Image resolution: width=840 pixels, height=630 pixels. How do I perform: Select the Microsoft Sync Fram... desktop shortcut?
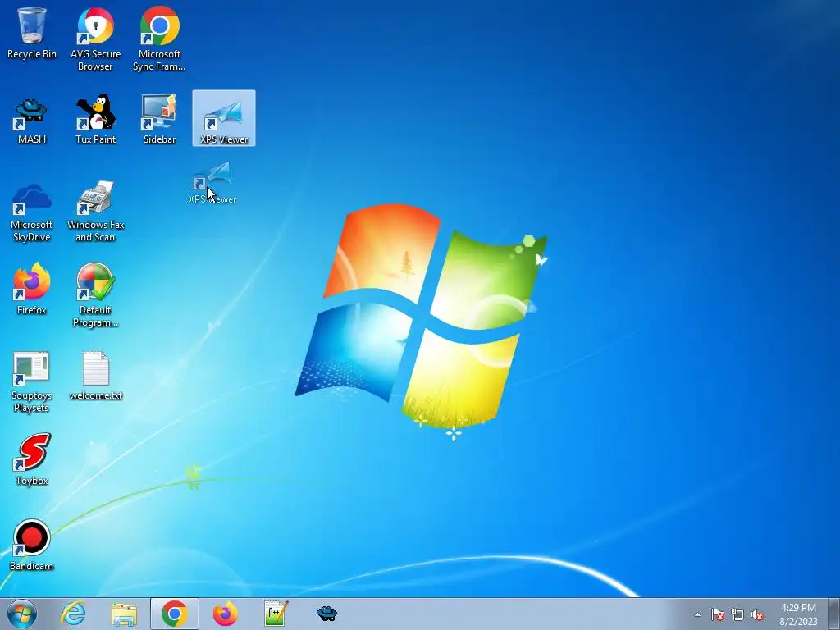(159, 39)
